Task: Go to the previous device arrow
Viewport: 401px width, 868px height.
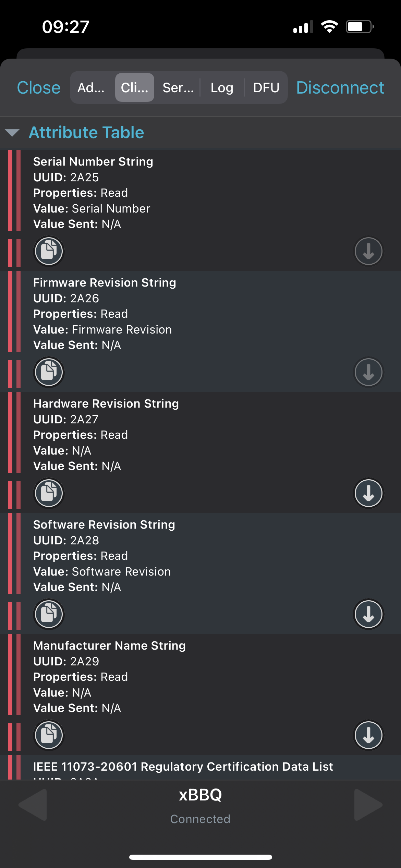Action: [33, 805]
